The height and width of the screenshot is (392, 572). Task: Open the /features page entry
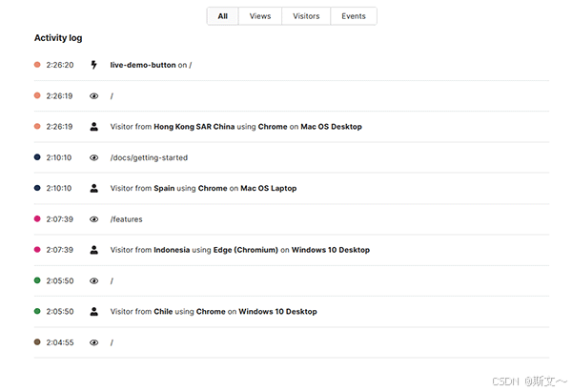click(126, 219)
